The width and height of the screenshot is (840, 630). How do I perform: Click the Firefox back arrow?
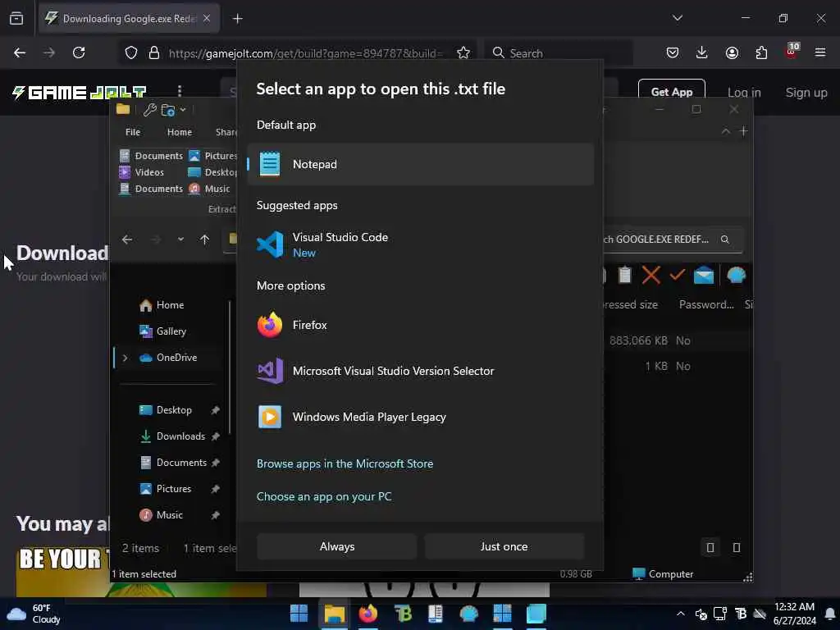coord(20,52)
